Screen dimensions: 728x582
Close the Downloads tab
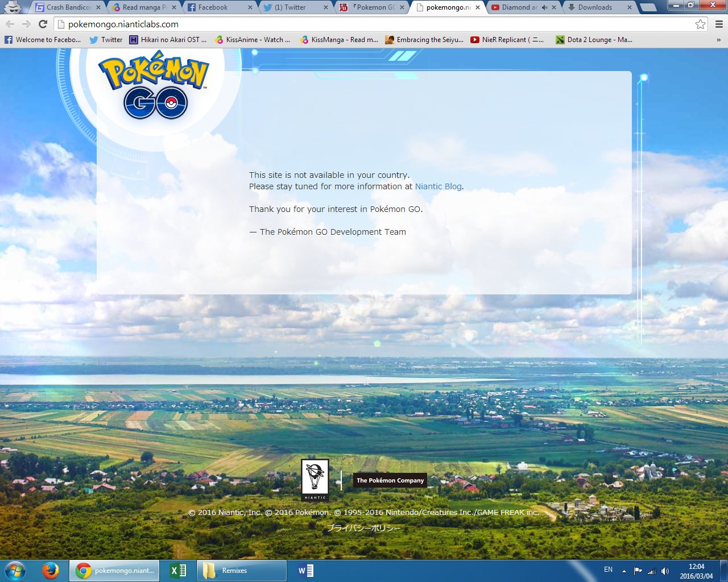pyautogui.click(x=630, y=7)
